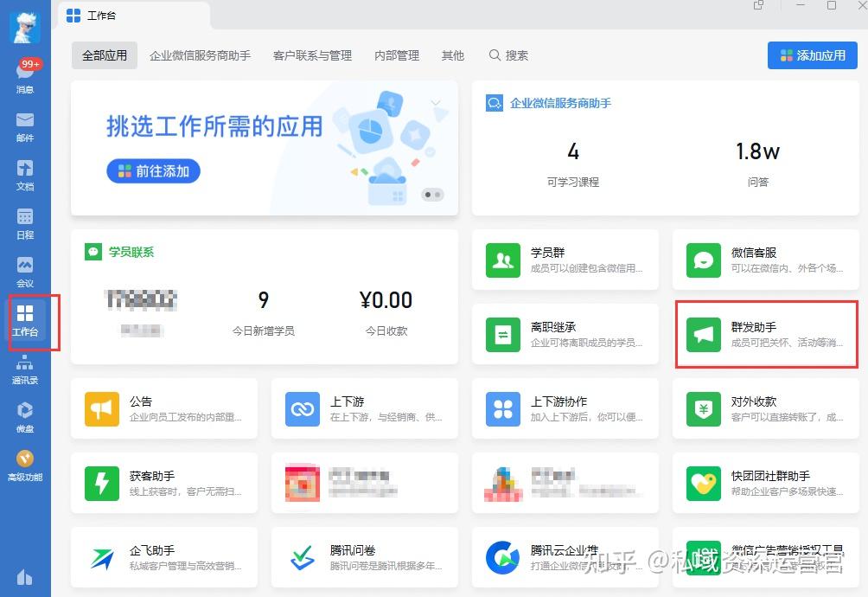Screen dimensions: 868x597
Task: Switch to 客户联系与管理 tab
Action: (312, 55)
